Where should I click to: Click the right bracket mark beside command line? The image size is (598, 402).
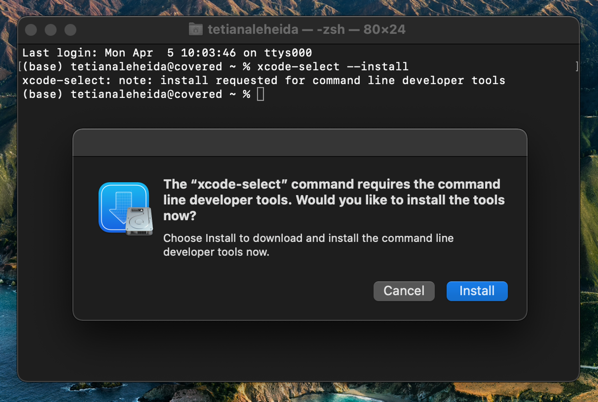point(577,67)
